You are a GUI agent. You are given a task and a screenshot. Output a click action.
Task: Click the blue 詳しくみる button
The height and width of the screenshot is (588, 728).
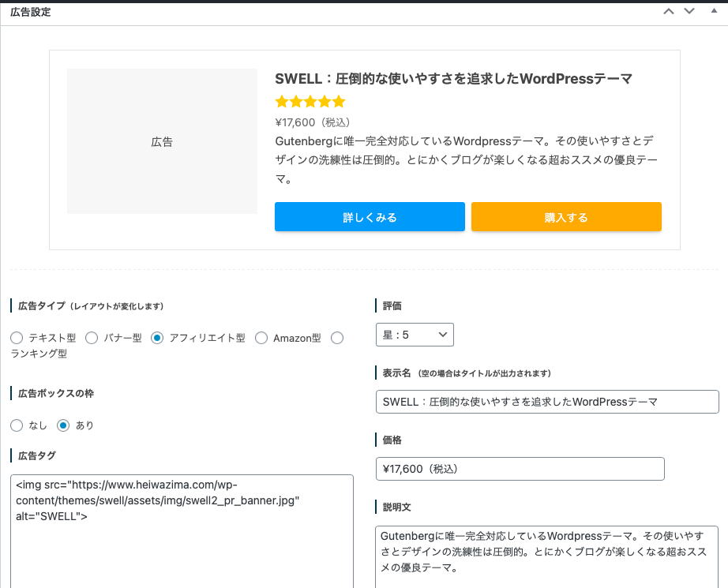370,217
